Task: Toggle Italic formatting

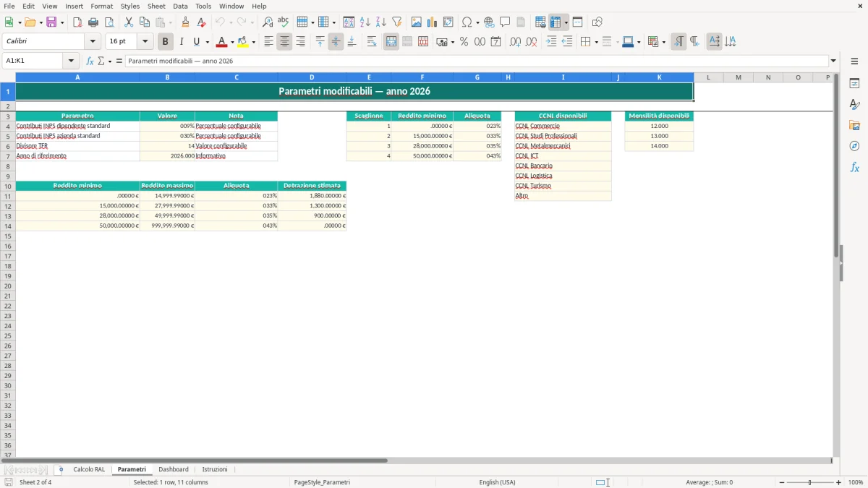Action: click(182, 42)
